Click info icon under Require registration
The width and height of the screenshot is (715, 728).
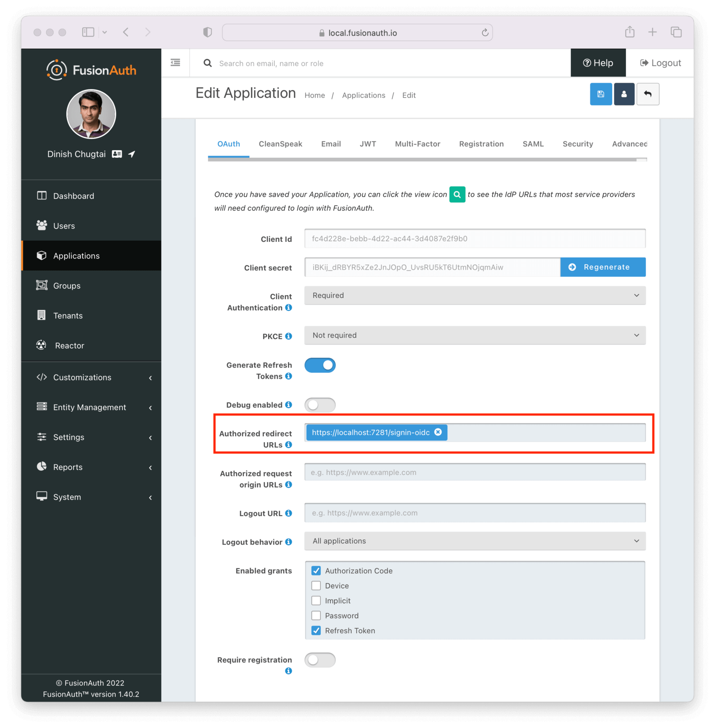(x=289, y=671)
